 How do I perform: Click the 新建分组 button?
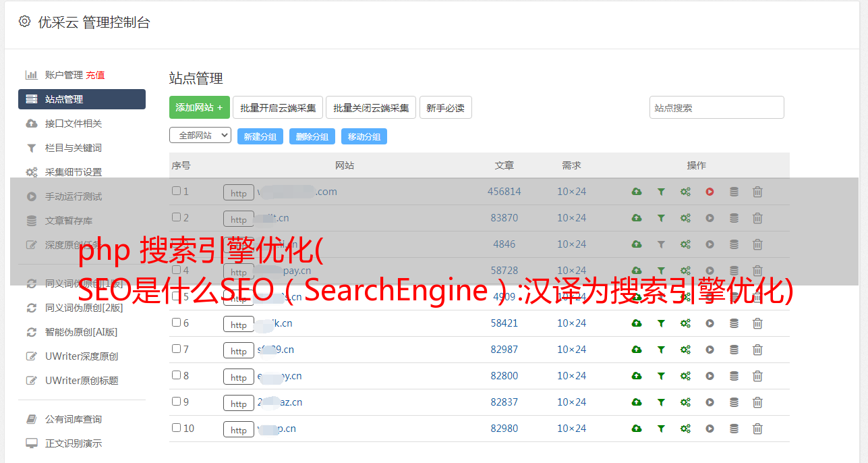260,136
